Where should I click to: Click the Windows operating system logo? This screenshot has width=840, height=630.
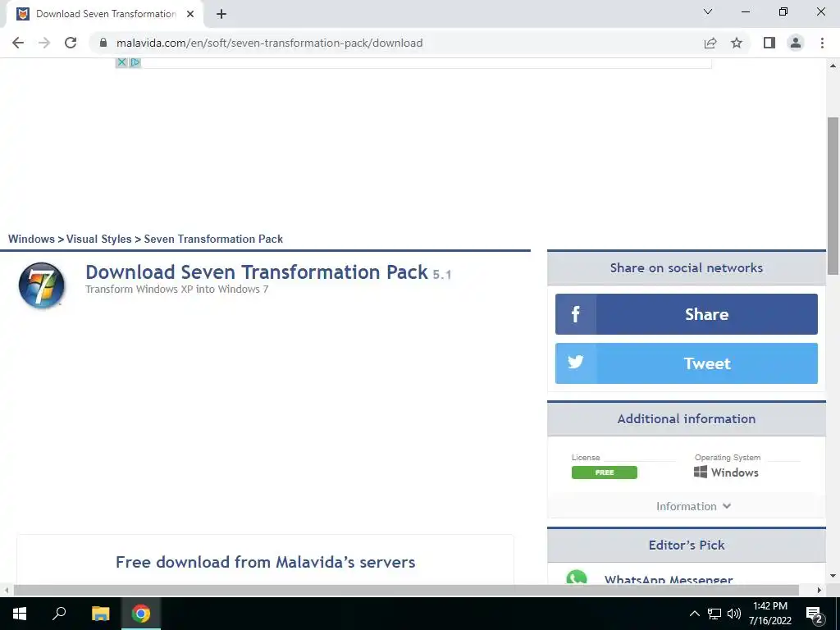pos(701,472)
